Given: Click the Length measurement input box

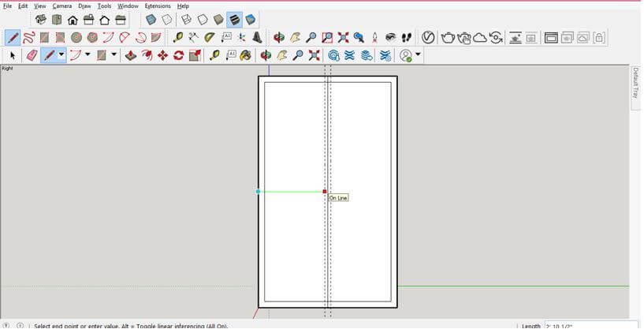Looking at the screenshot, I should (591, 326).
